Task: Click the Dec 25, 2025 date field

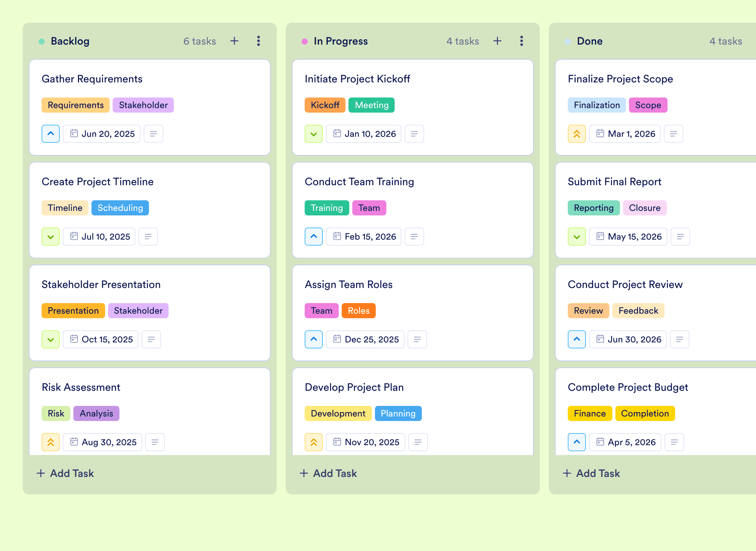Action: coord(365,339)
